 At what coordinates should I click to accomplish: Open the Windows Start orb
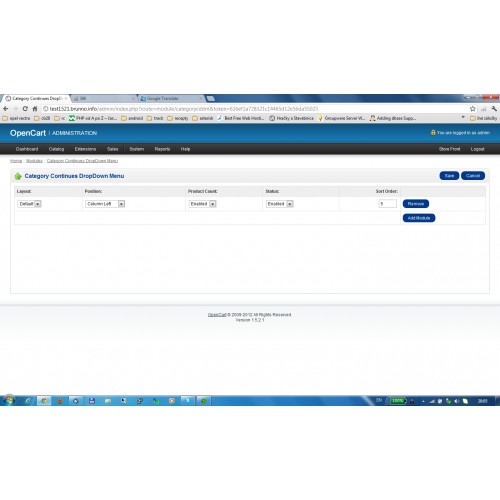point(9,400)
